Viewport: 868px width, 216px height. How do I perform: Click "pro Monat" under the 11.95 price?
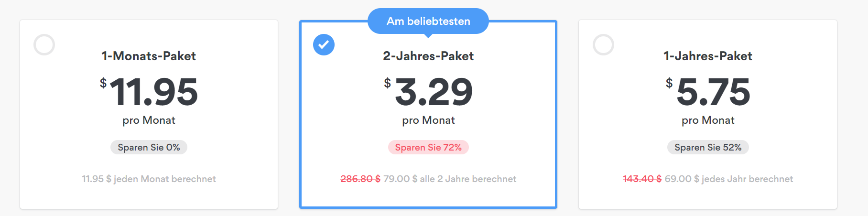149,120
